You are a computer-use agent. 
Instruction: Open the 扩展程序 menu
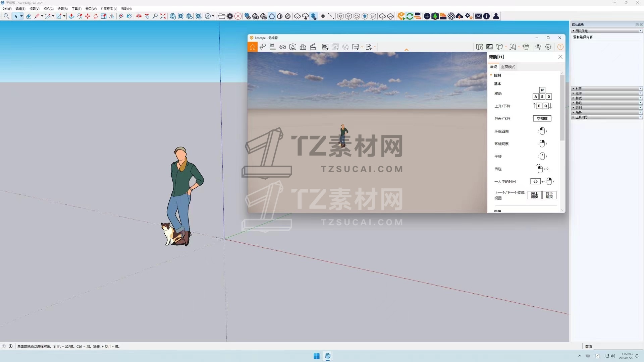pyautogui.click(x=109, y=9)
